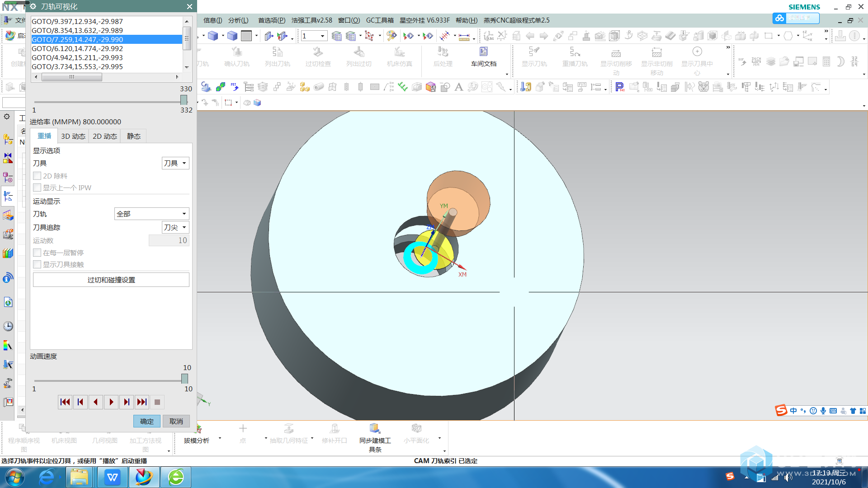The width and height of the screenshot is (868, 488).
Task: Select GOTO/9.397,12.934,-29.987 line
Action: [x=107, y=21]
